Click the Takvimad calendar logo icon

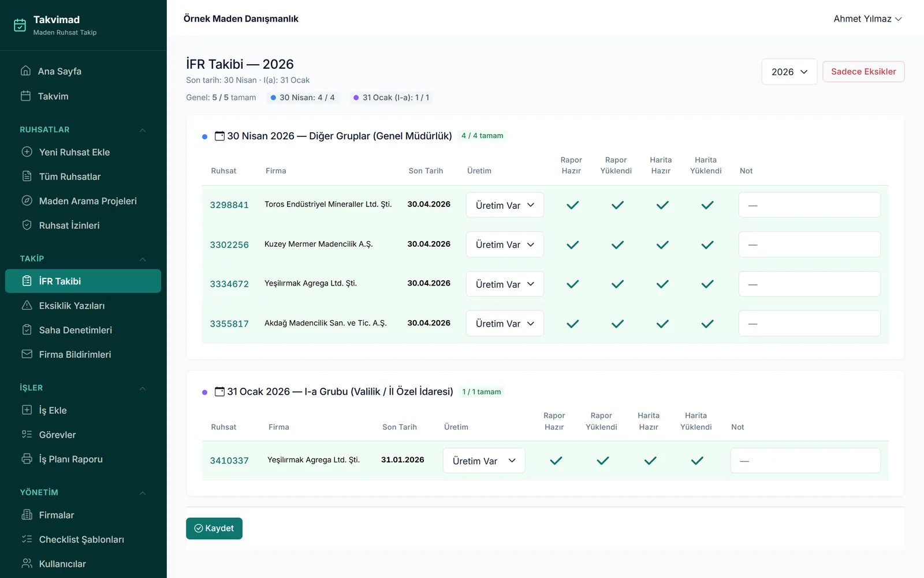[x=20, y=25]
